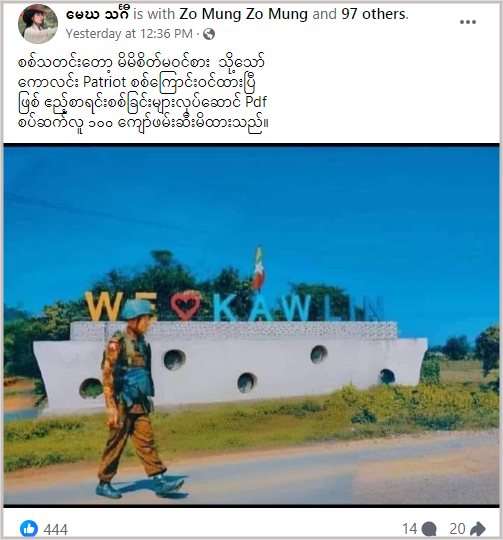Open the post photo of the soldier
Image resolution: width=503 pixels, height=540 pixels.
tap(251, 325)
